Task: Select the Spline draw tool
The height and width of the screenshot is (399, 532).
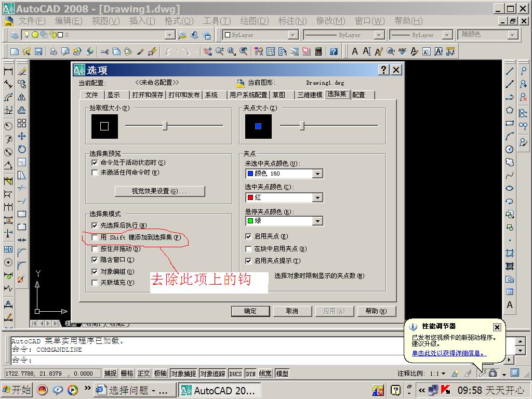Action: [x=510, y=176]
